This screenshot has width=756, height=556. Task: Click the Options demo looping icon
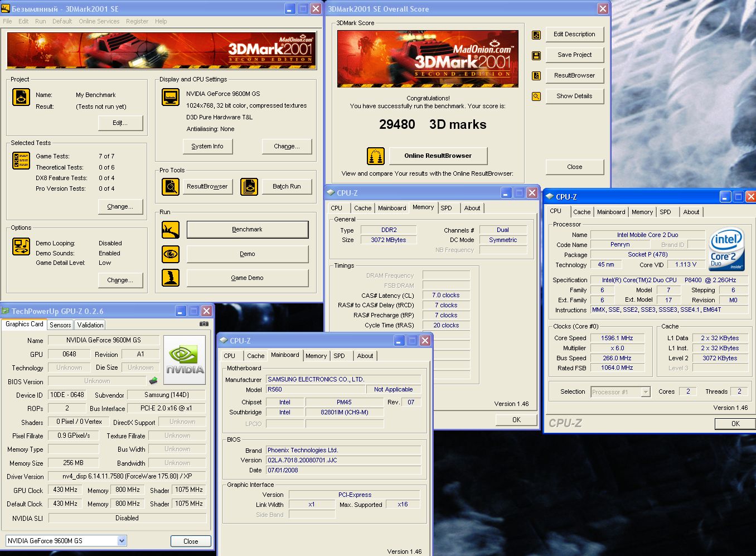coord(21,246)
